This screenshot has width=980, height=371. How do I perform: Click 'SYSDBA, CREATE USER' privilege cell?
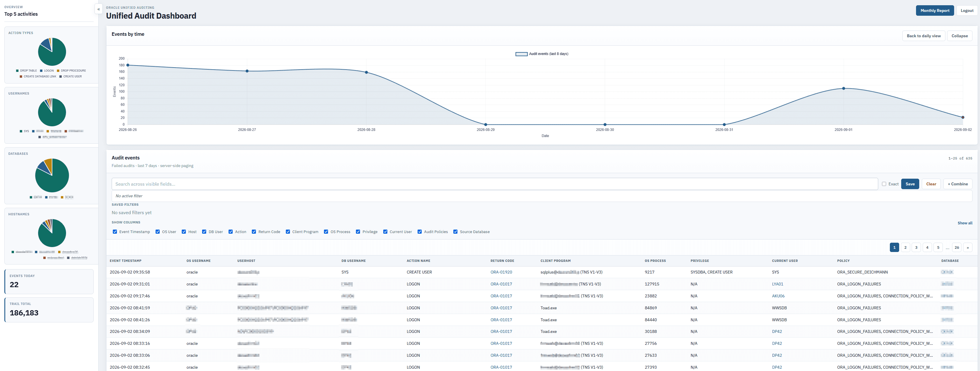point(711,272)
